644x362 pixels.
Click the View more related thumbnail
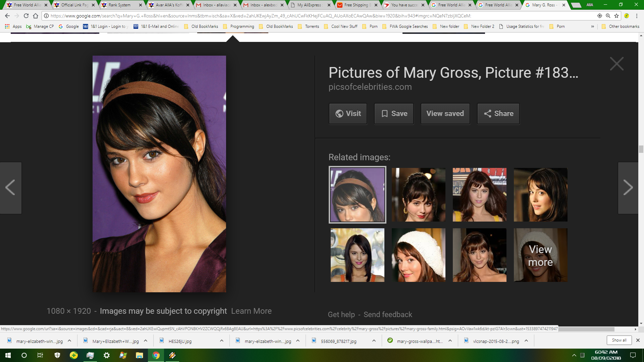pyautogui.click(x=540, y=255)
